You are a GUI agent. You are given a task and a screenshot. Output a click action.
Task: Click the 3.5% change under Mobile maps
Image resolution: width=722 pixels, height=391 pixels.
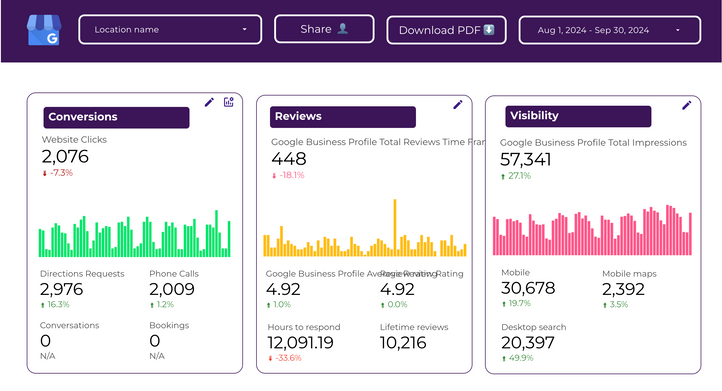click(x=615, y=304)
